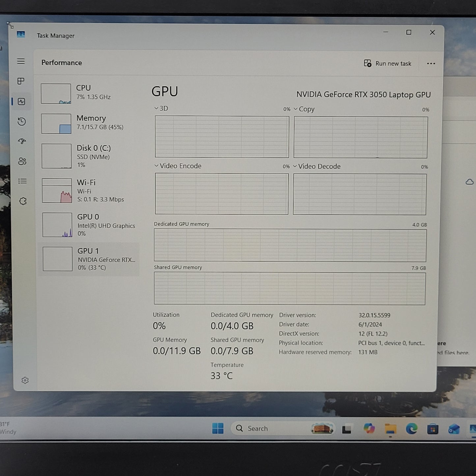The height and width of the screenshot is (476, 476).
Task: Click the Windows Start button on taskbar
Action: 218,429
